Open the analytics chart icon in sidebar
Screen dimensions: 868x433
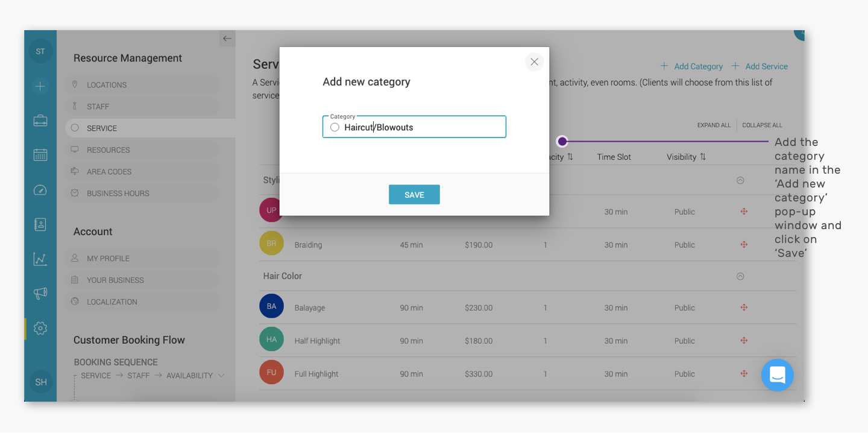(40, 259)
